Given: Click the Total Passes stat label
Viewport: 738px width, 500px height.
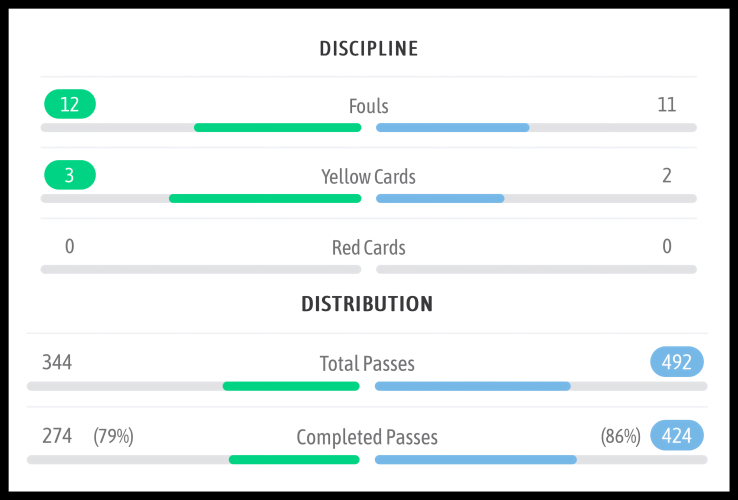Looking at the screenshot, I should [x=367, y=364].
